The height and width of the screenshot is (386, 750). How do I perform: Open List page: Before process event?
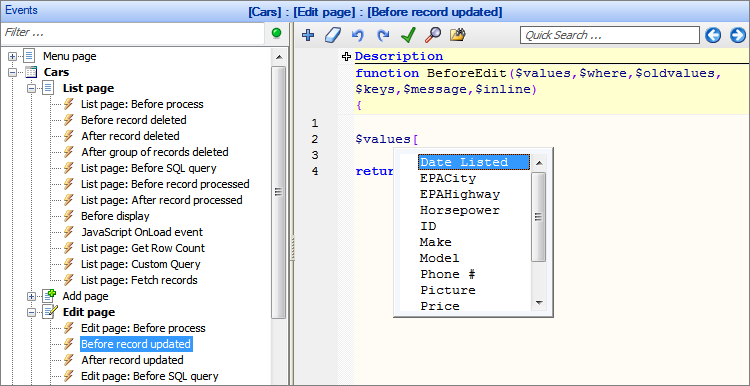coord(142,104)
